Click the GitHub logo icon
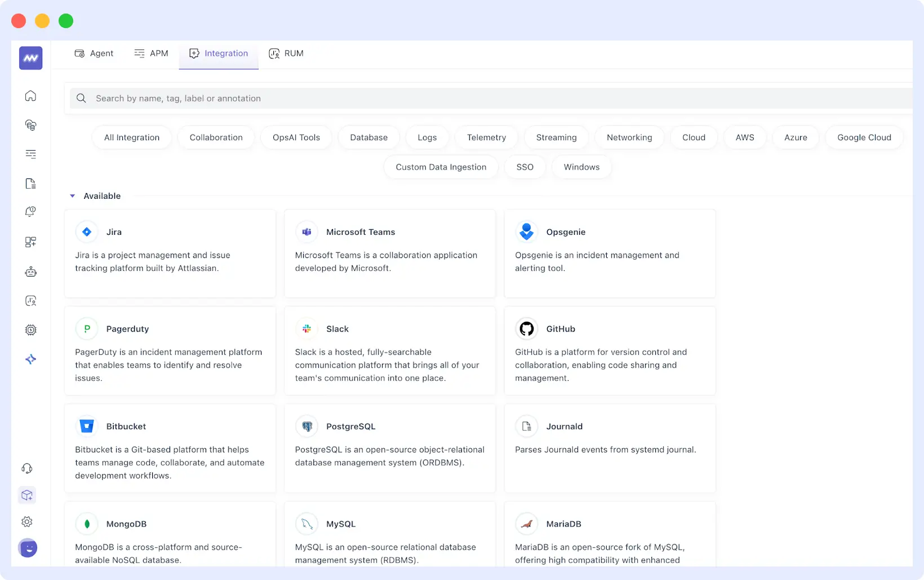 coord(527,329)
